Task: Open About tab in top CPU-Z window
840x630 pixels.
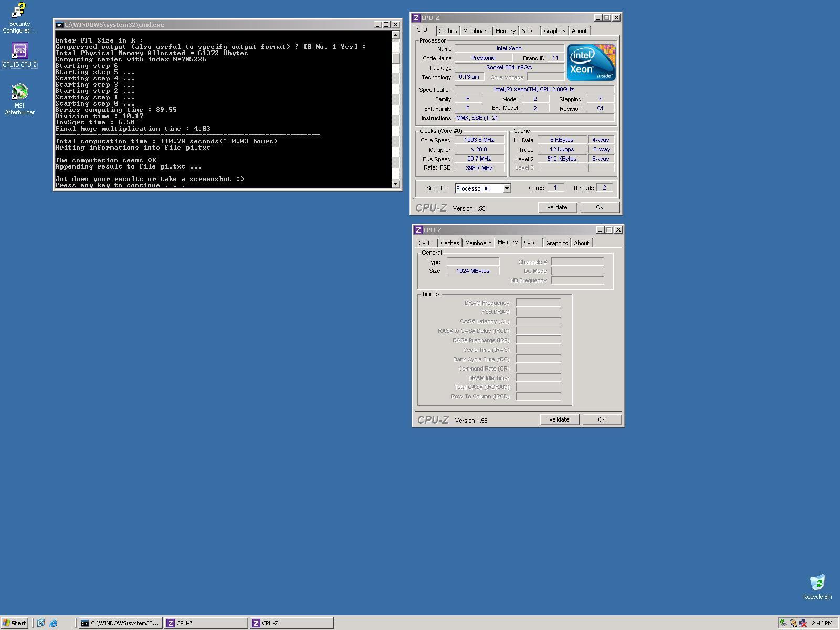Action: [580, 31]
